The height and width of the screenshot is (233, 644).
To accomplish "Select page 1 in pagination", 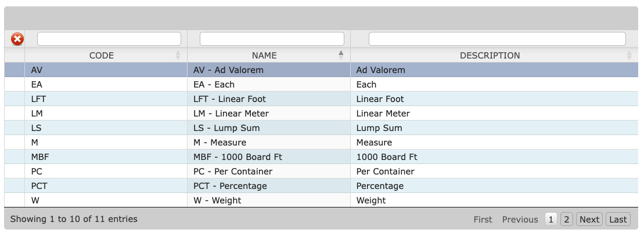I will coord(551,219).
